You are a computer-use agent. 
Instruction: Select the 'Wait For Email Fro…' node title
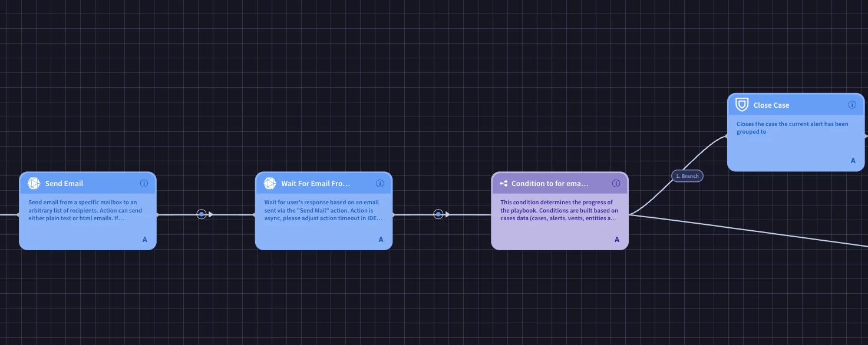pyautogui.click(x=316, y=184)
